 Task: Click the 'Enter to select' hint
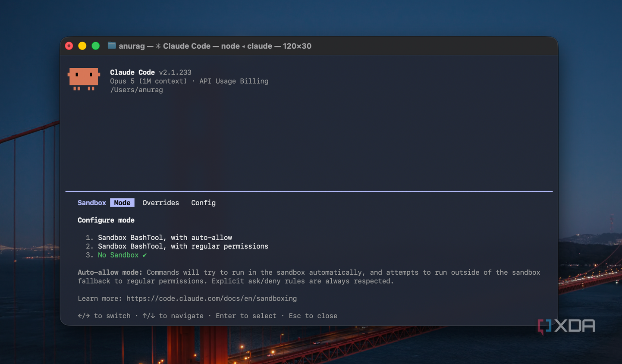246,316
